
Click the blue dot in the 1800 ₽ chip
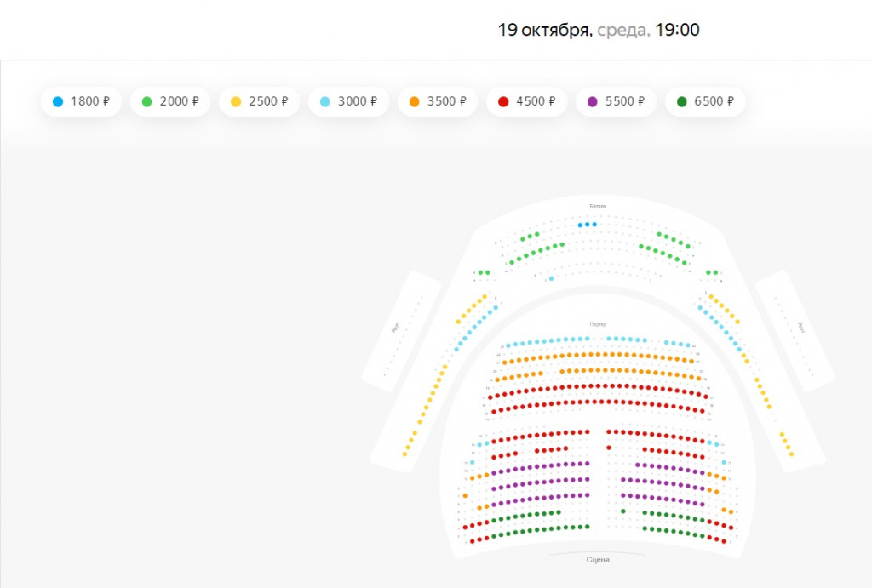tap(58, 102)
